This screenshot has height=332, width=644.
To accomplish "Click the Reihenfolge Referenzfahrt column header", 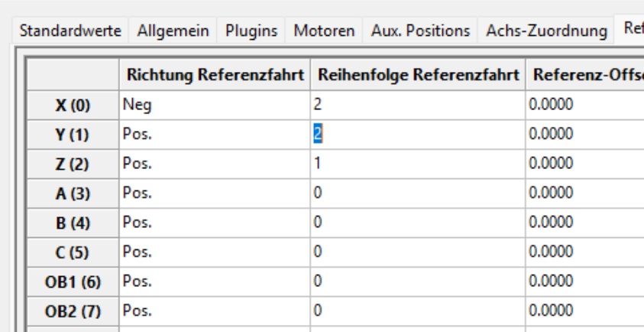I will point(417,76).
